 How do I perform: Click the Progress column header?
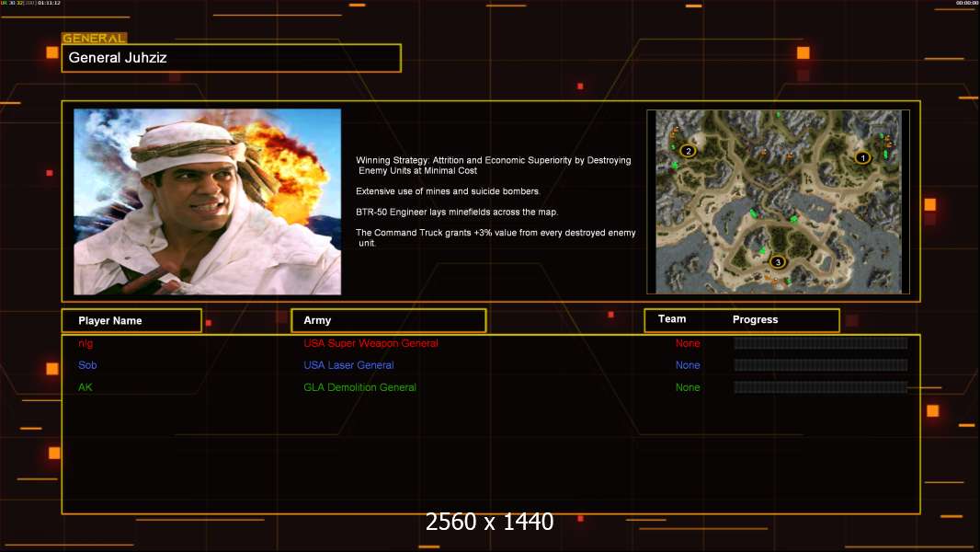point(755,319)
